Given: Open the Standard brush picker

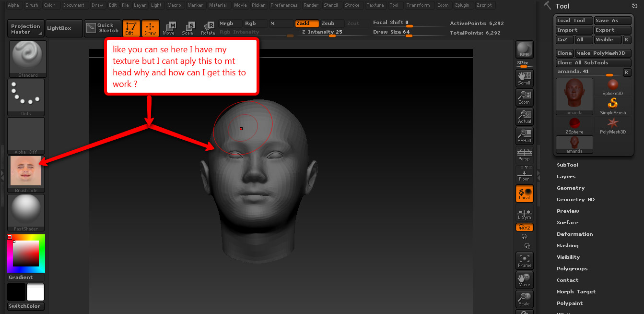Looking at the screenshot, I should [x=28, y=59].
